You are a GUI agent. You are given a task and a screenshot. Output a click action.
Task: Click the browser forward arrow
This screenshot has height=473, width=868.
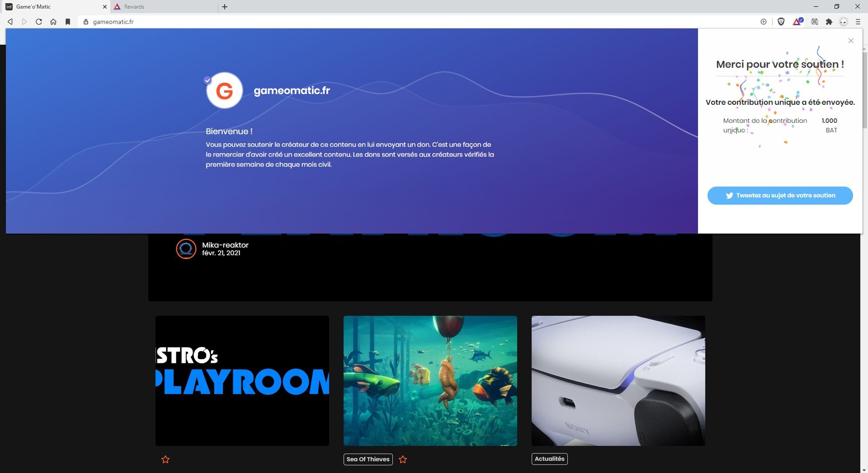pos(24,22)
